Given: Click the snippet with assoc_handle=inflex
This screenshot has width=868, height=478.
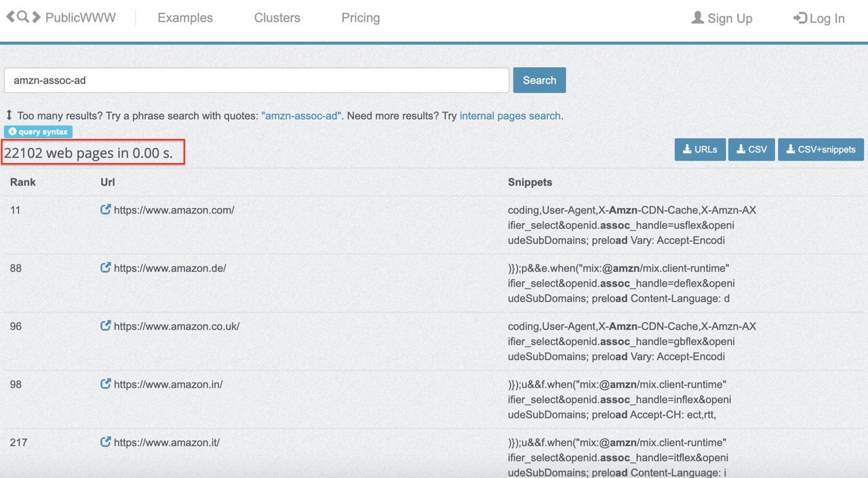Looking at the screenshot, I should click(x=620, y=400).
